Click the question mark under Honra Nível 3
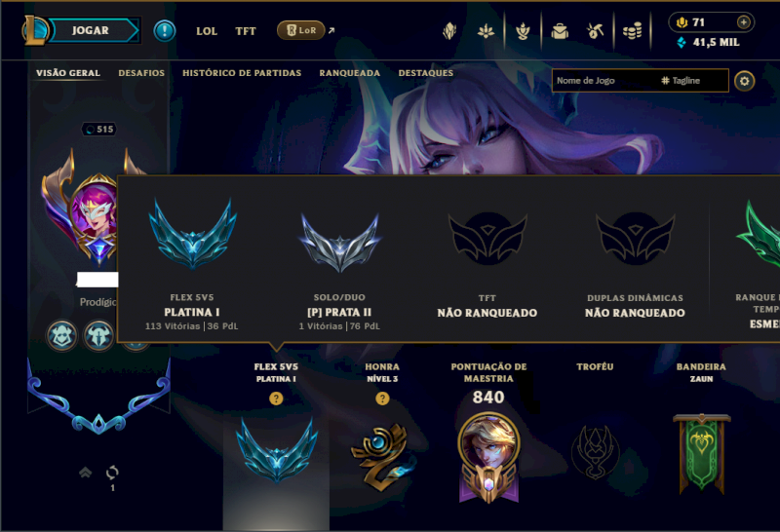This screenshot has height=532, width=780. point(382,399)
